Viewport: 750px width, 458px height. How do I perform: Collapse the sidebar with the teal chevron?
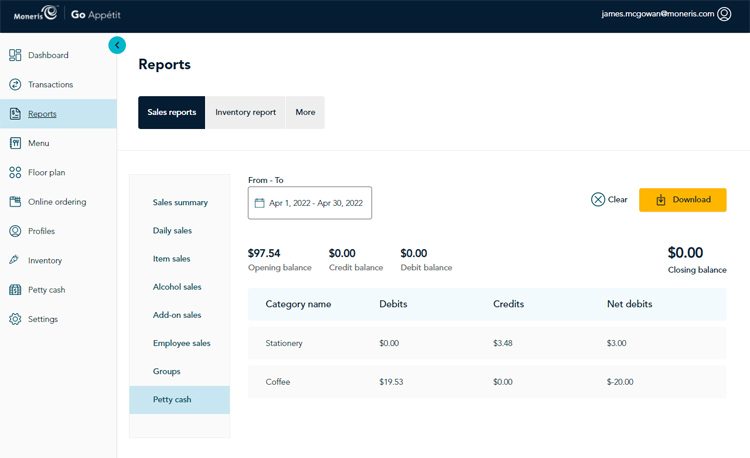pyautogui.click(x=117, y=45)
